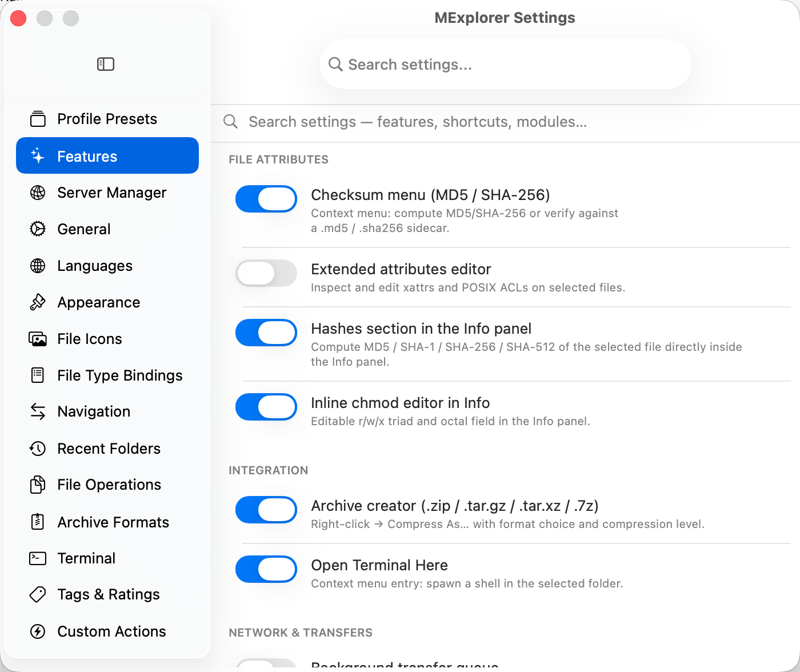The image size is (800, 672).
Task: Click the Languages globe icon
Action: point(38,266)
